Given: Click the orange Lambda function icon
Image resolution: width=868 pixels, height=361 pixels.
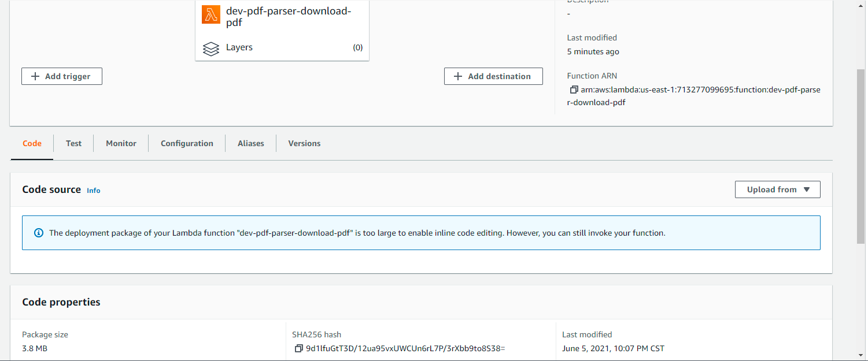Looking at the screenshot, I should [211, 14].
